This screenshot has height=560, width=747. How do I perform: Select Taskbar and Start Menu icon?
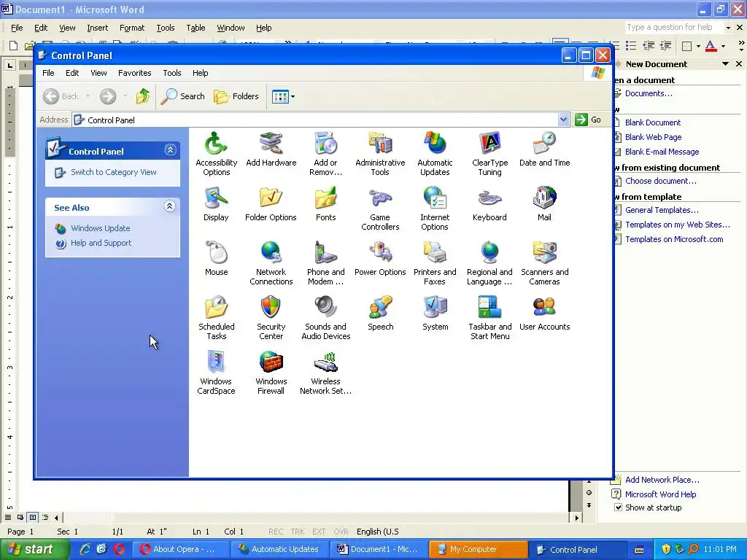pyautogui.click(x=489, y=318)
